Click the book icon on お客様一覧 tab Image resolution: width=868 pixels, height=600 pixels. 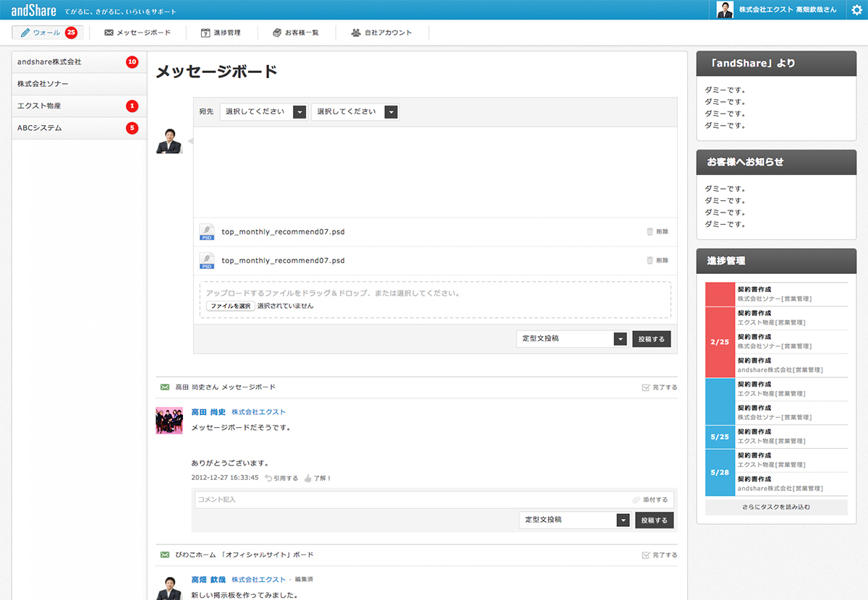point(277,33)
